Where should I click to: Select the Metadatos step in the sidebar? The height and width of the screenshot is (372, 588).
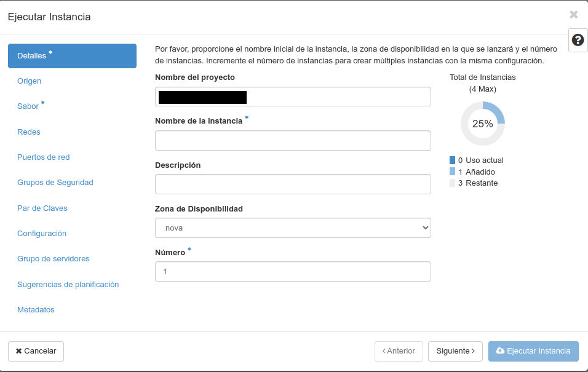click(x=36, y=309)
